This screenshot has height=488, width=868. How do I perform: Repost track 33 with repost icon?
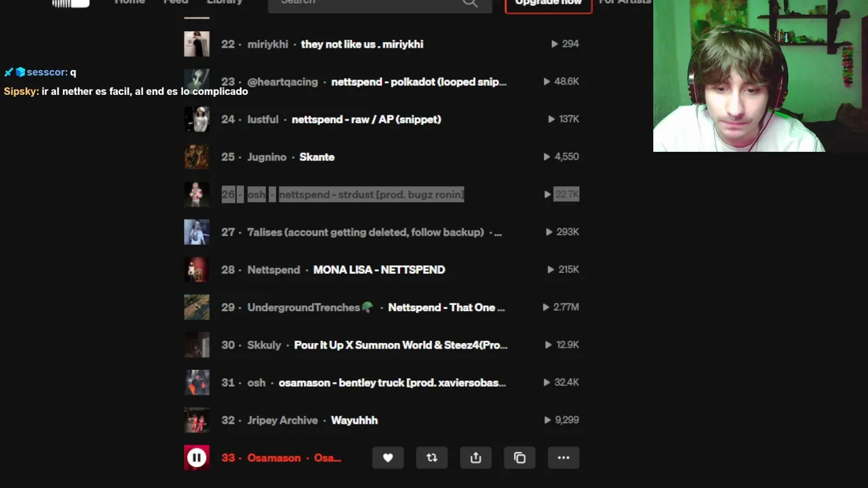pos(432,457)
